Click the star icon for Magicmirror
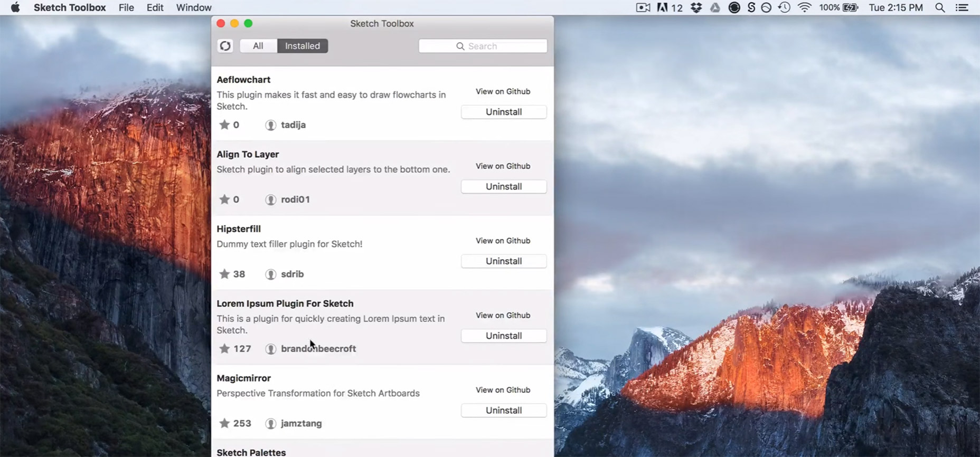 click(224, 423)
